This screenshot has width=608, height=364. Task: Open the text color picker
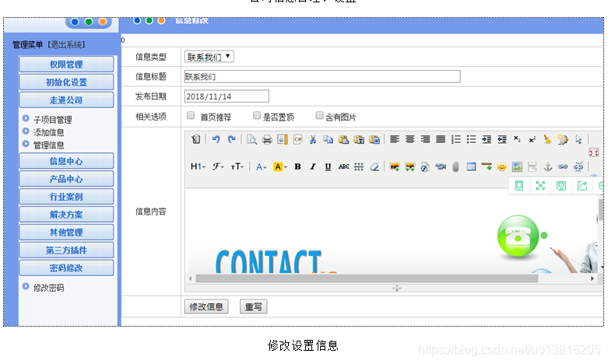(261, 167)
